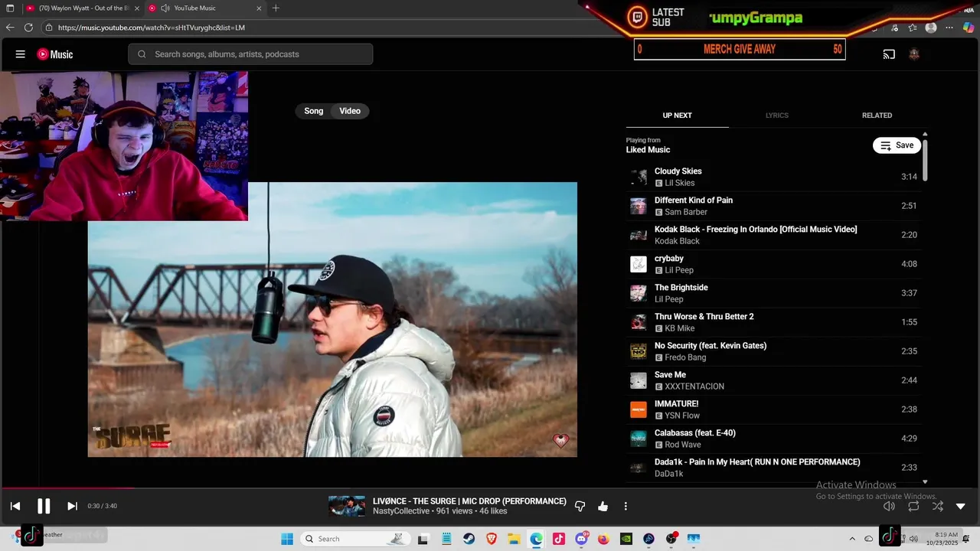The width and height of the screenshot is (980, 551).
Task: Collapse the player page with the down arrow
Action: (x=961, y=506)
